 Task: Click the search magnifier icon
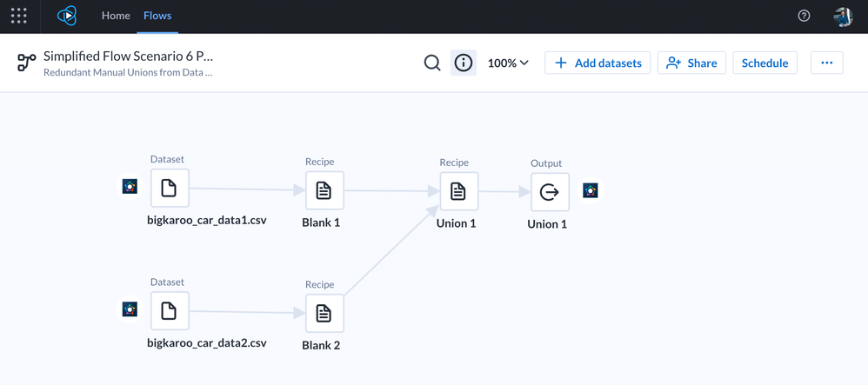click(432, 63)
